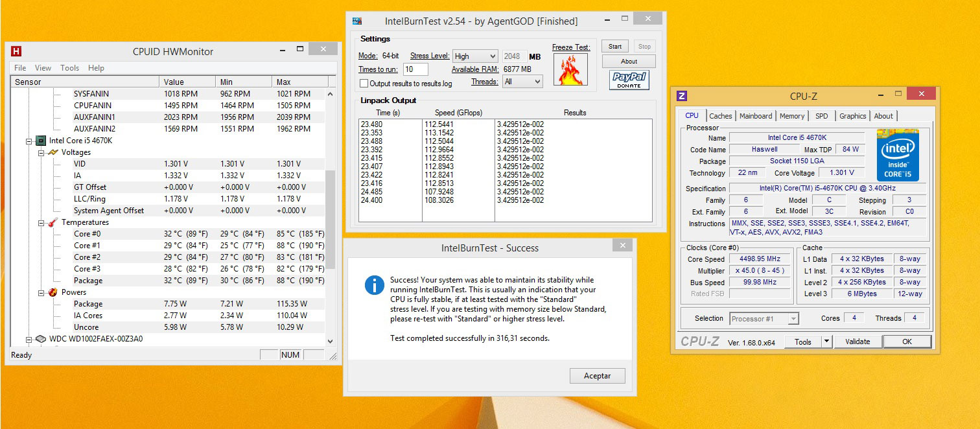This screenshot has width=980, height=429.
Task: Click the Validate button in CPU-Z
Action: pos(857,342)
